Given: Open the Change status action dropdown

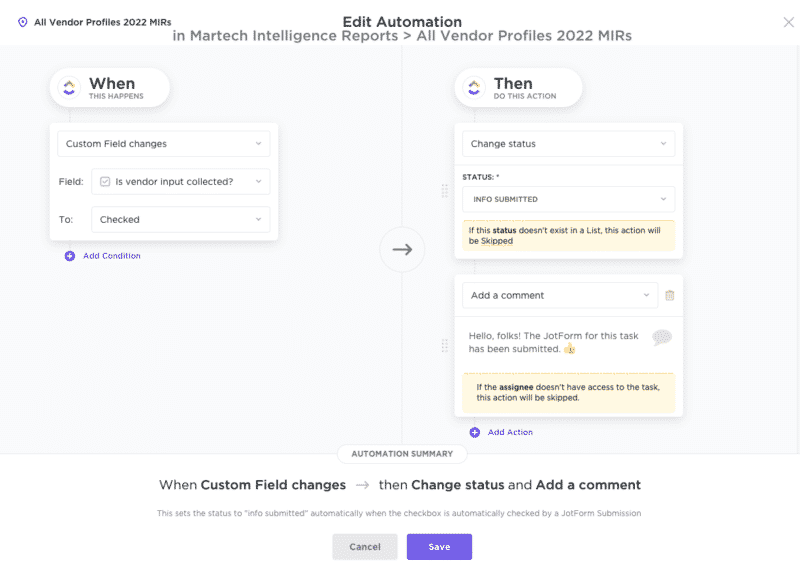Looking at the screenshot, I should (568, 144).
